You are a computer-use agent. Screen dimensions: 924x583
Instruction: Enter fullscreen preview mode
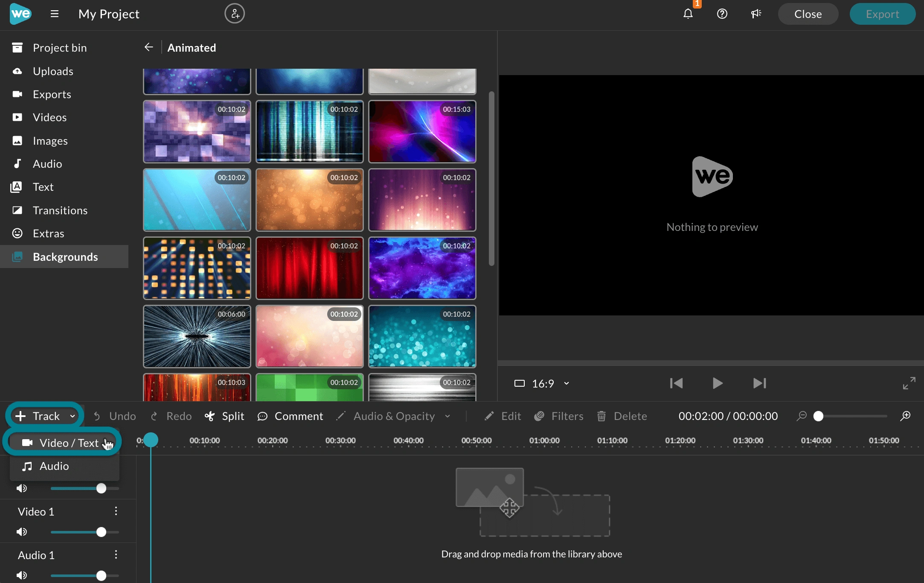pyautogui.click(x=909, y=383)
